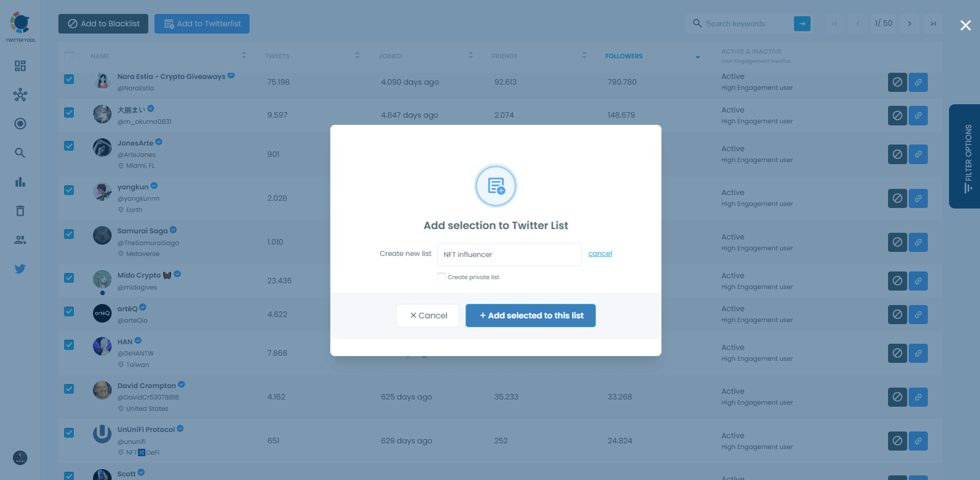Submit keyword search with arrow button
This screenshot has width=980, height=480.
tap(802, 24)
